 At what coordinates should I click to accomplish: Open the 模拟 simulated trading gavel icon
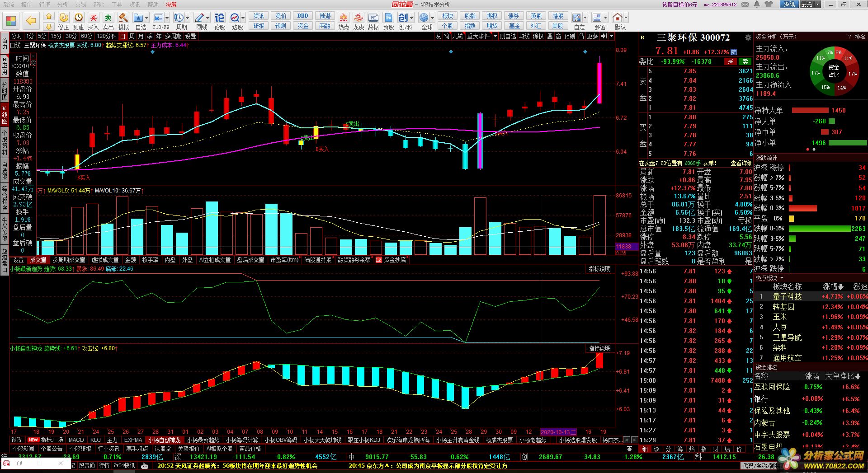123,18
